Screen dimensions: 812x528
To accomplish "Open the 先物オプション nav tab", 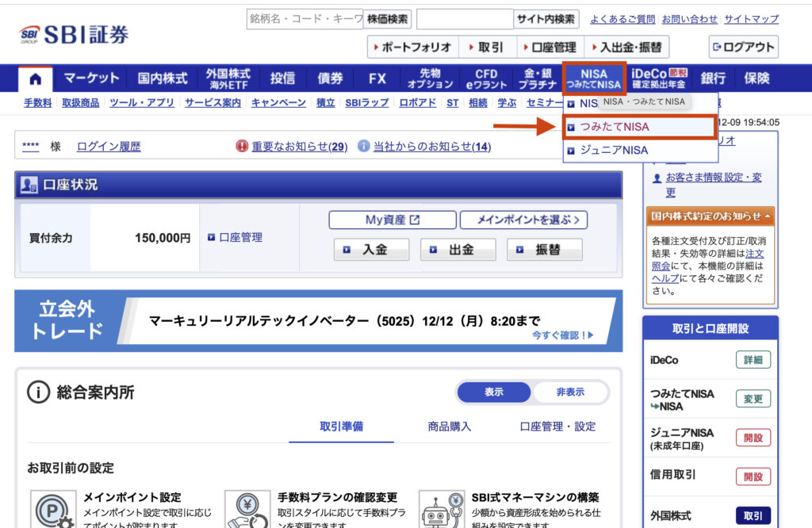I will 430,78.
